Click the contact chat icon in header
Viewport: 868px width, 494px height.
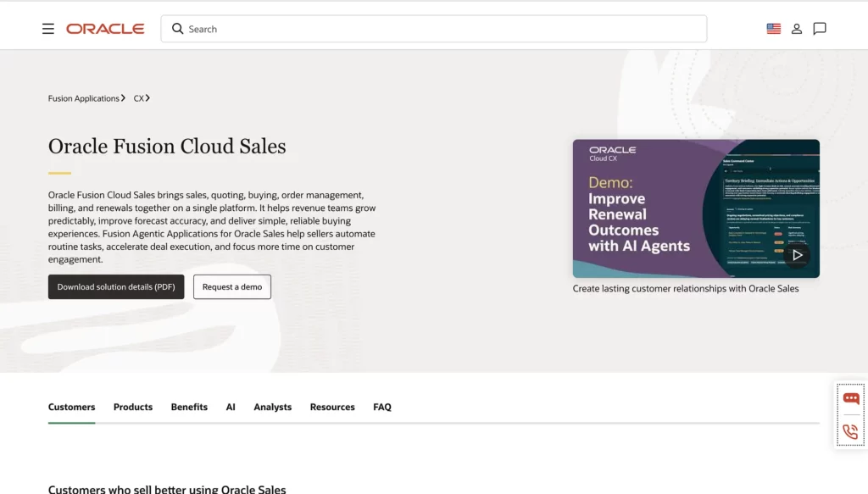820,29
